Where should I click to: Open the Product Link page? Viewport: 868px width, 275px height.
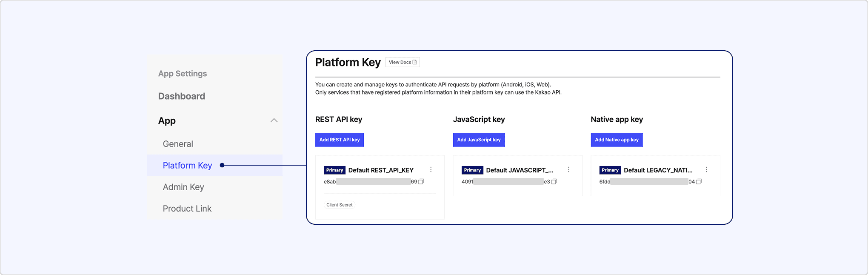(x=187, y=209)
